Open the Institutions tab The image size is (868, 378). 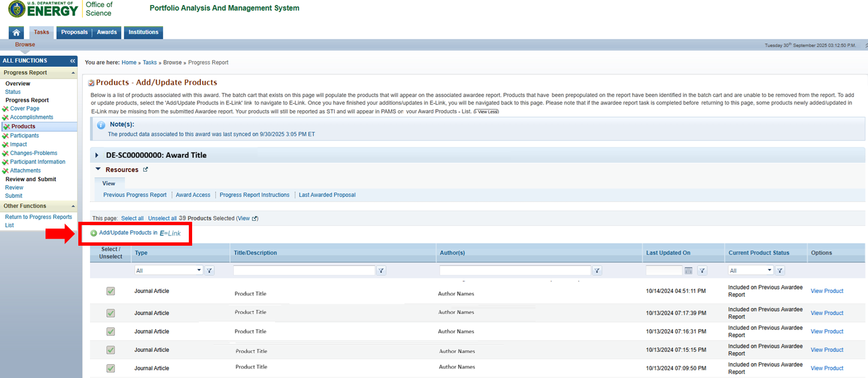pos(143,32)
